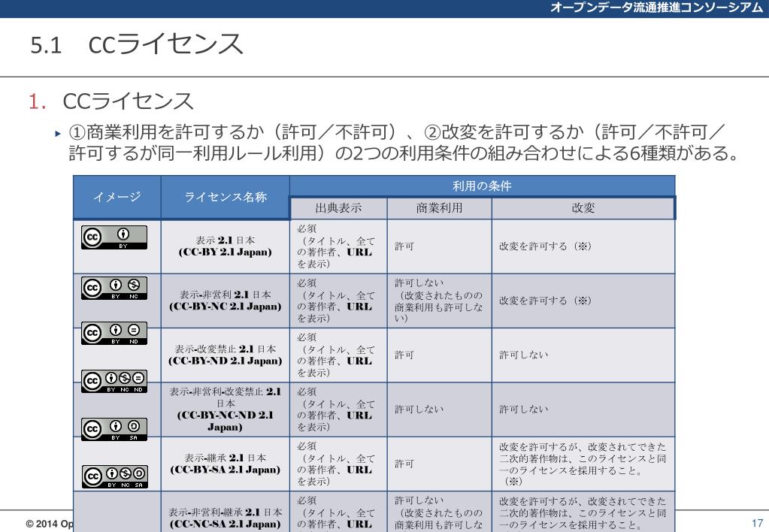Click 許可しない commercial cell in CC-BY-NC-ND row
The image size is (769, 532).
[x=440, y=410]
